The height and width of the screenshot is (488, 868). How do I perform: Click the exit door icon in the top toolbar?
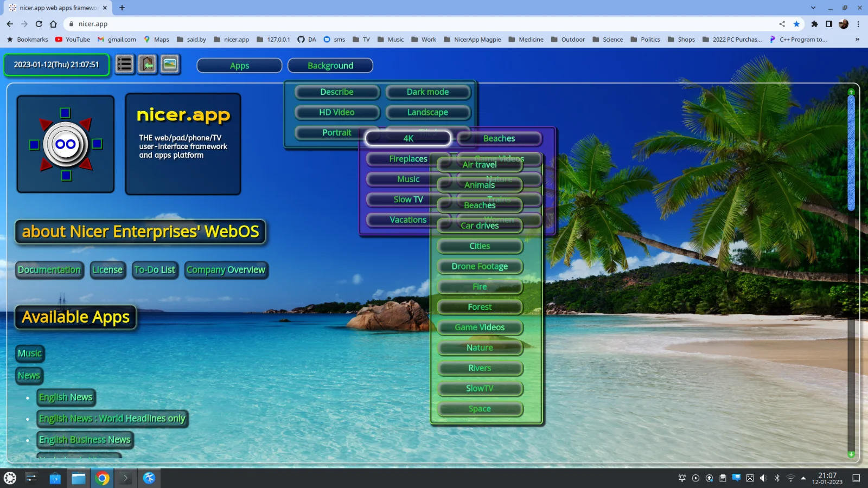pyautogui.click(x=146, y=64)
